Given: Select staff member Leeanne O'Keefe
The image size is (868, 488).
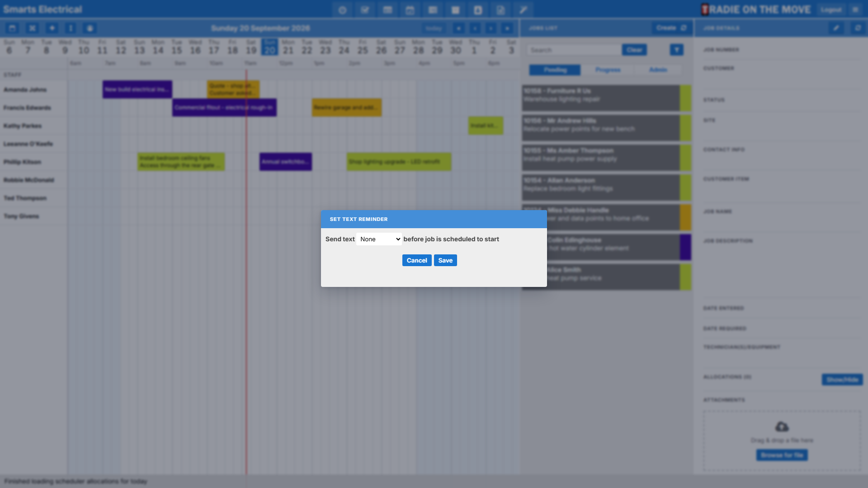Looking at the screenshot, I should click(28, 144).
